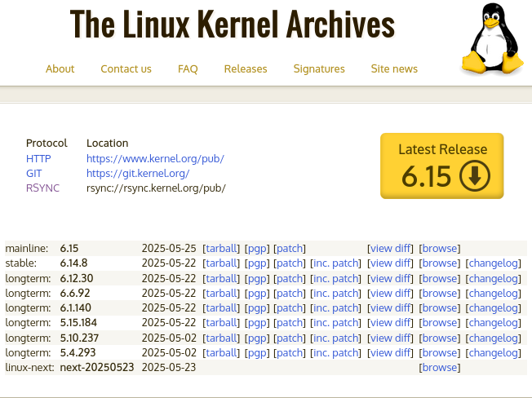Click the RSYNC protocol link
Image resolution: width=532 pixels, height=398 pixels.
point(42,188)
